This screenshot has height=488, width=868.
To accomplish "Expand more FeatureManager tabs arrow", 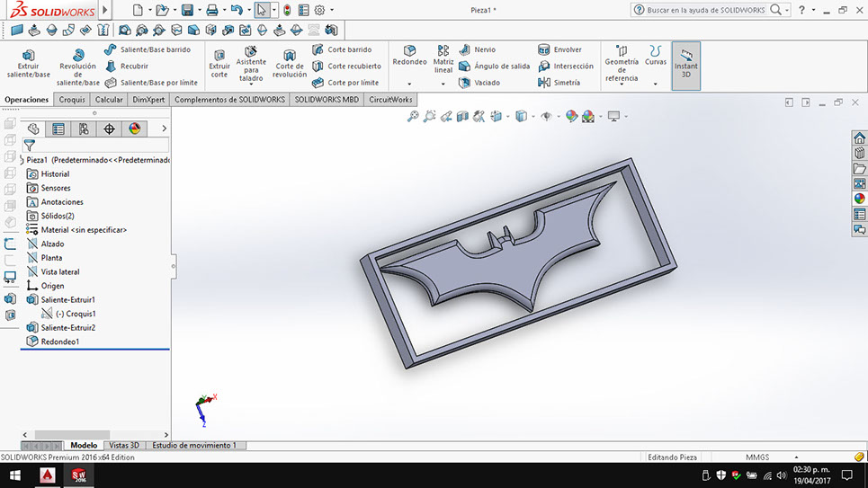I will (164, 129).
